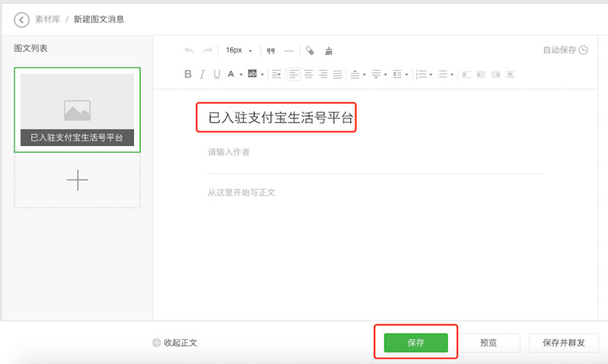Select the format painter brush icon
This screenshot has width=608, height=364.
(328, 51)
